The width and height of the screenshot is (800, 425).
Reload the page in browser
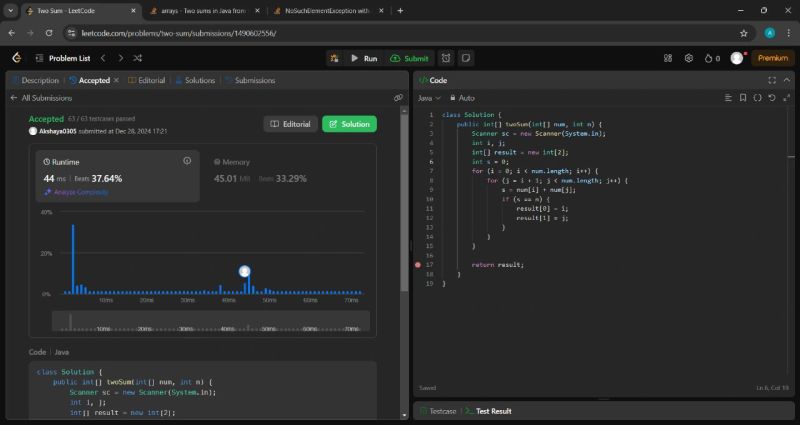coord(49,33)
